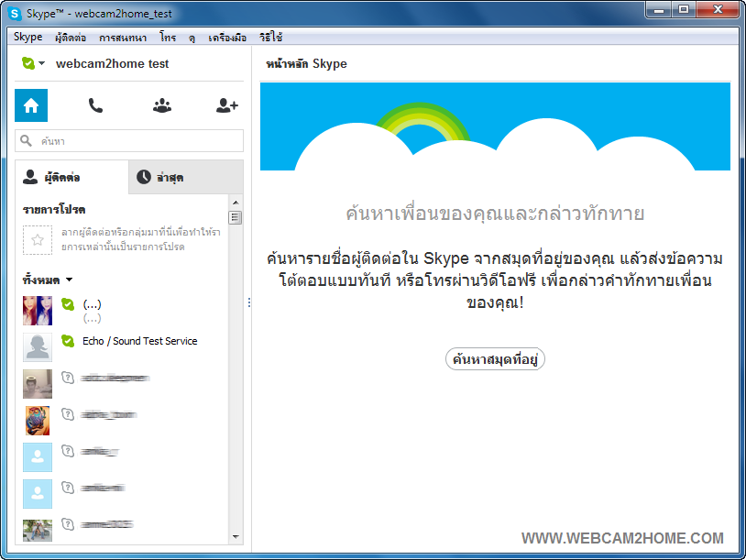746x560 pixels.
Task: Click the ค้นหาสมุดที่อยู่ button
Action: tap(495, 359)
